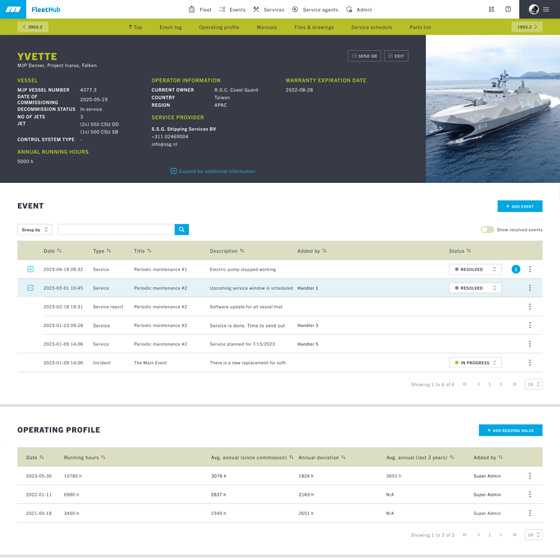
Task: Sort events by Date column icon
Action: click(59, 251)
